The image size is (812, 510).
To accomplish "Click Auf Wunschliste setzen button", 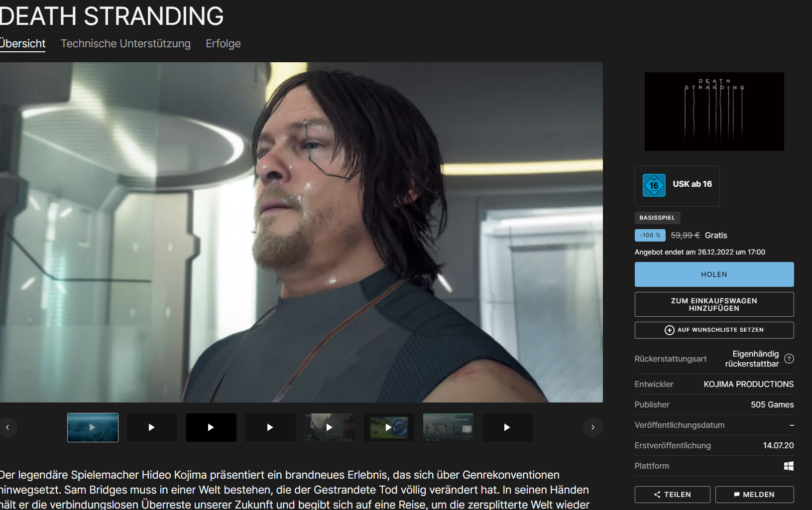I will (714, 330).
